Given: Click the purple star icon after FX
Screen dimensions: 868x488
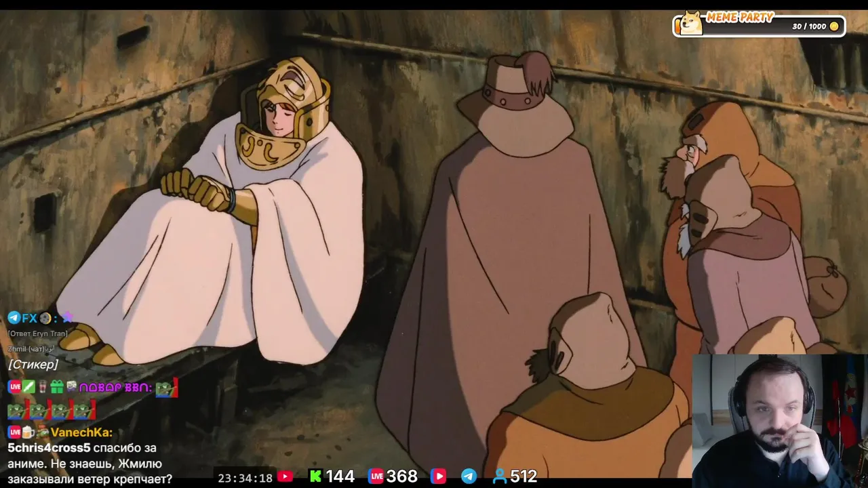Looking at the screenshot, I should [67, 318].
